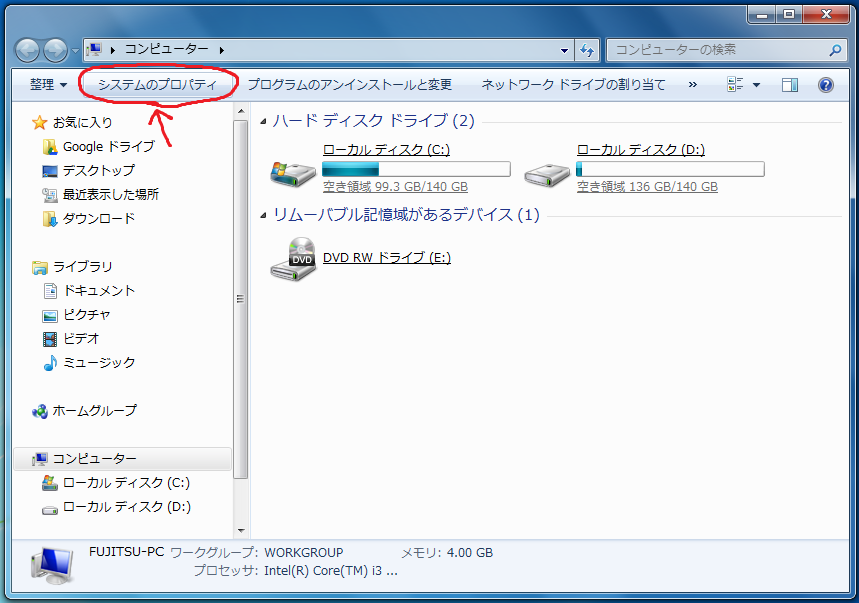Collapse ハード ディスク ドライブ group

(264, 121)
